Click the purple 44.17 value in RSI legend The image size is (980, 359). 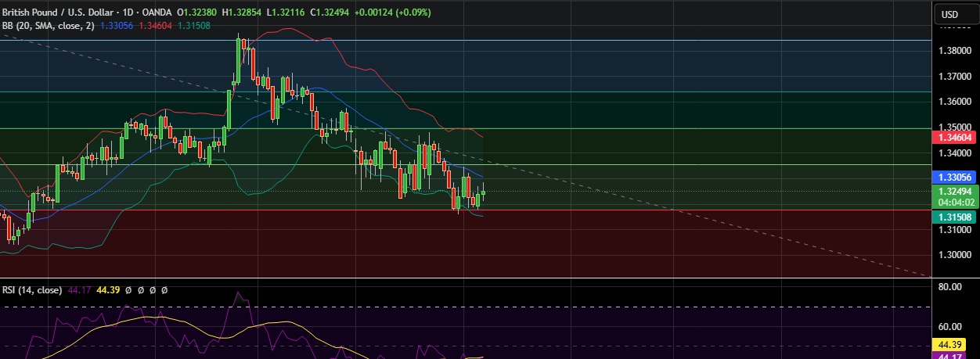80,290
